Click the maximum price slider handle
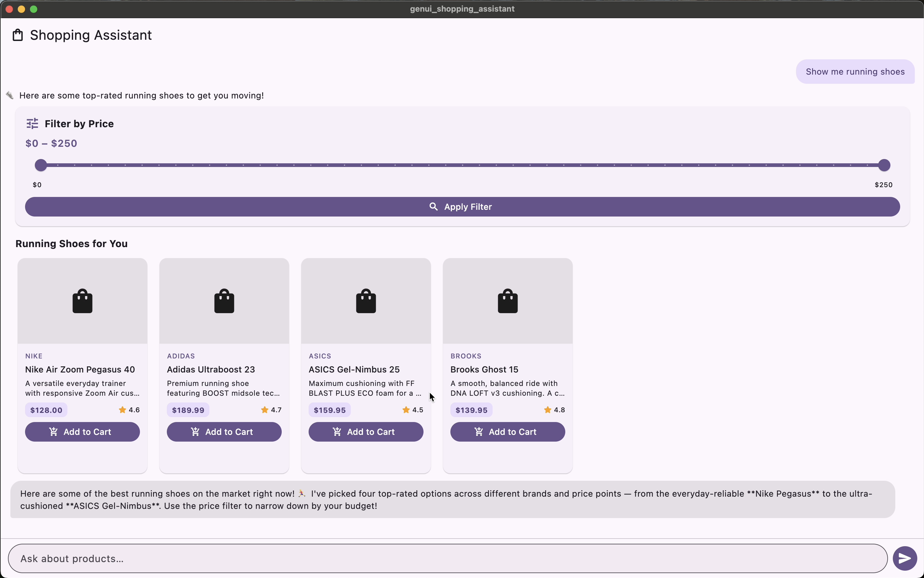The height and width of the screenshot is (578, 924). pyautogui.click(x=884, y=165)
